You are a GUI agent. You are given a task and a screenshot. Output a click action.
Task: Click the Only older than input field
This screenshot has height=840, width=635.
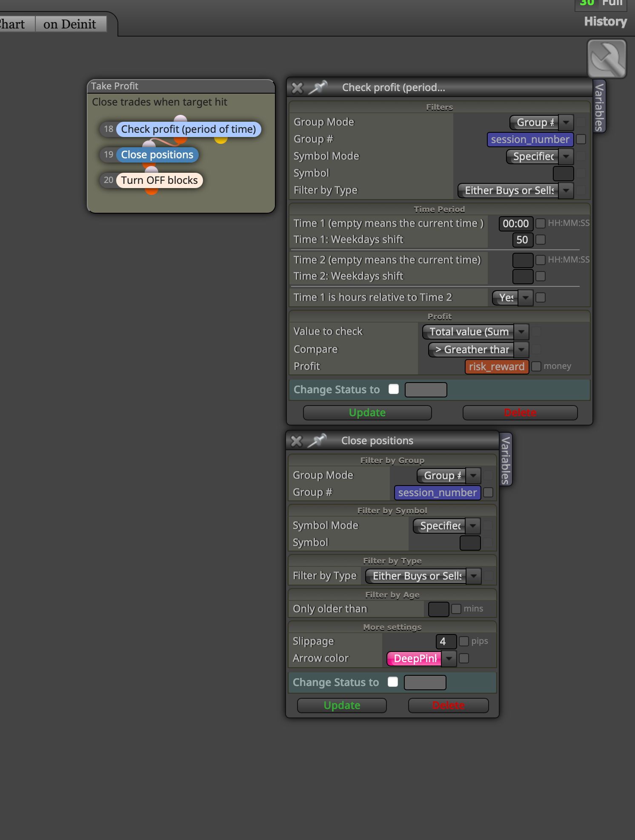tap(438, 609)
